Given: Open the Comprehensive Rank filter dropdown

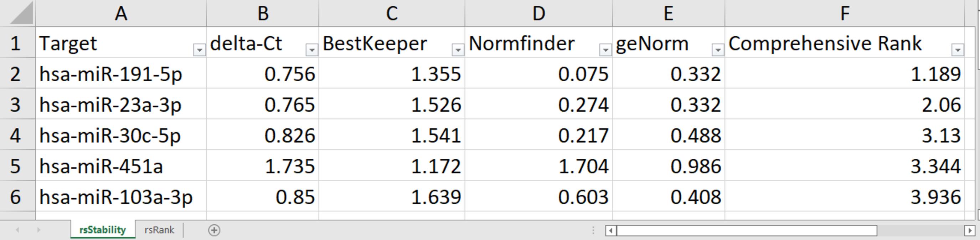Looking at the screenshot, I should (958, 50).
